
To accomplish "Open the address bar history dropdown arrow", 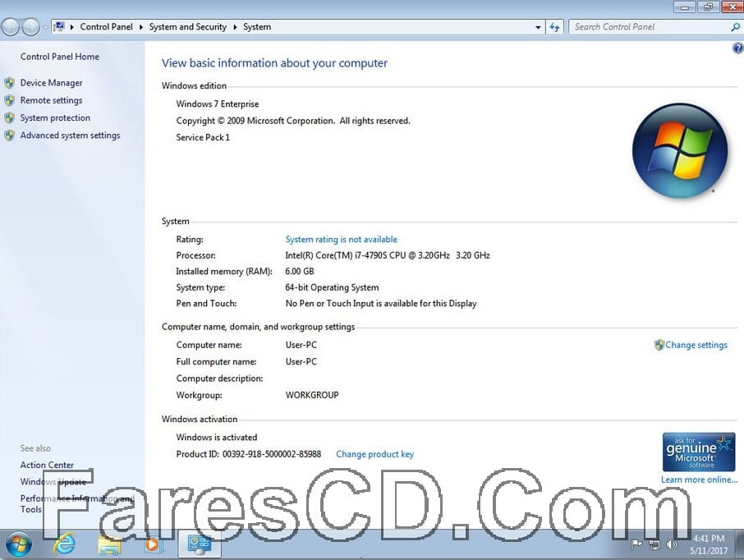I will coord(538,28).
